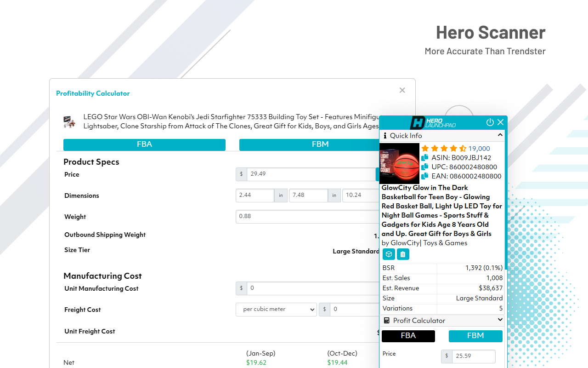Copy the UPC using its copy icon
This screenshot has height=368, width=588.
pos(425,167)
